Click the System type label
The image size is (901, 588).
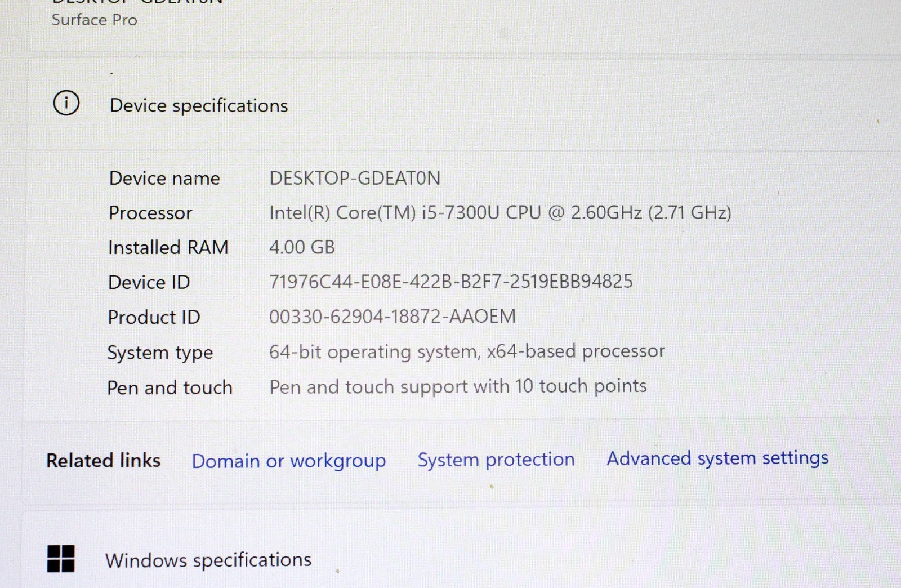tap(160, 353)
